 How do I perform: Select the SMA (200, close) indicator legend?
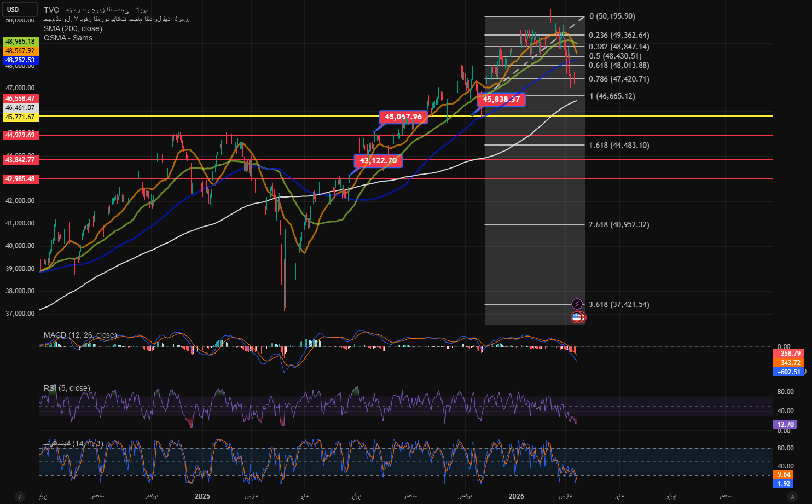click(73, 28)
